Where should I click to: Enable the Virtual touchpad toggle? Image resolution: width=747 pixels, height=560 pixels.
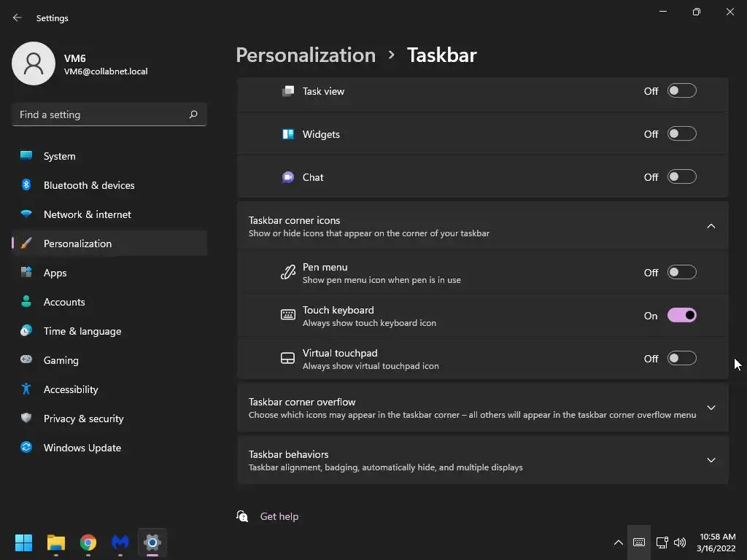click(x=681, y=359)
